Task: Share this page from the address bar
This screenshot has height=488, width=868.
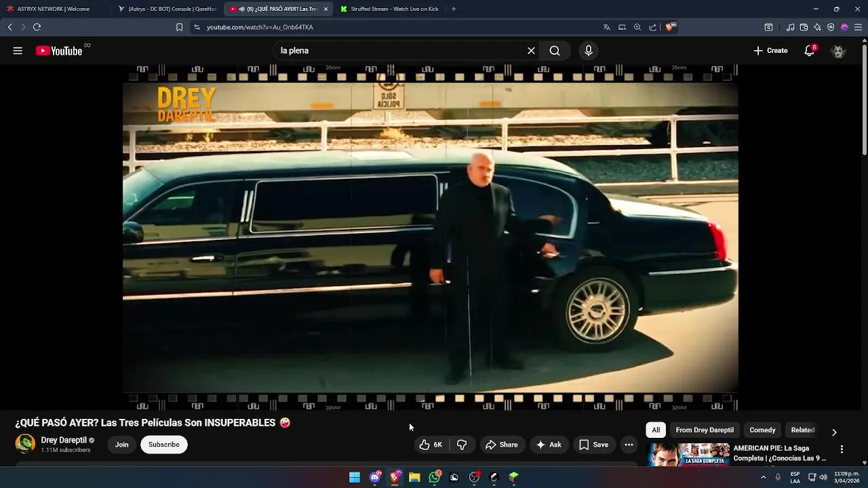Action: (x=652, y=27)
